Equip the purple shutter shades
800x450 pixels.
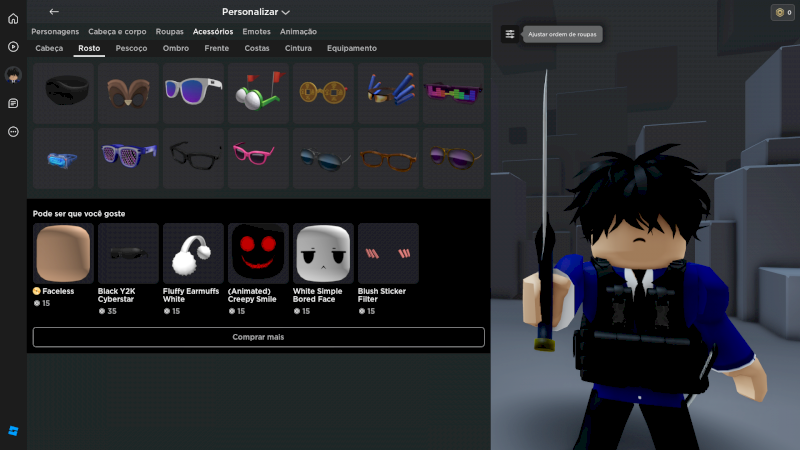(x=129, y=159)
